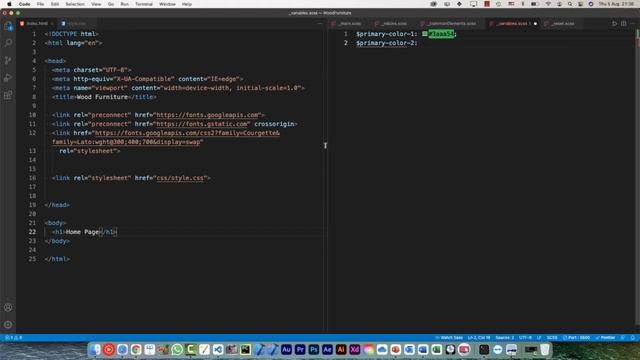Click the run/preview icon in the right editor toolbar

615,24
